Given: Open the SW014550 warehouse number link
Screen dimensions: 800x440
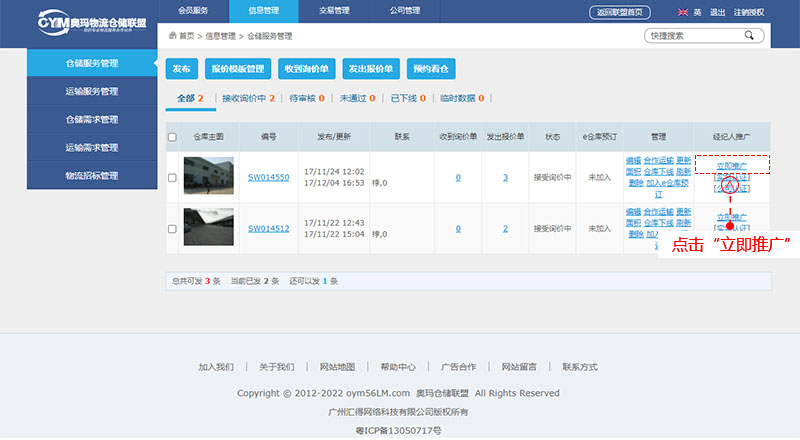Looking at the screenshot, I should [268, 177].
